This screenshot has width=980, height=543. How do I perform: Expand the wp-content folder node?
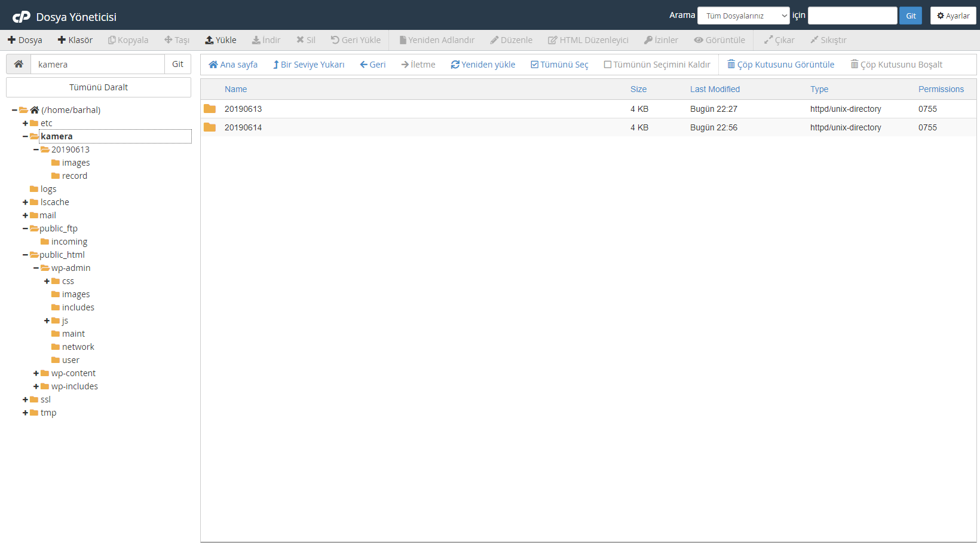36,373
